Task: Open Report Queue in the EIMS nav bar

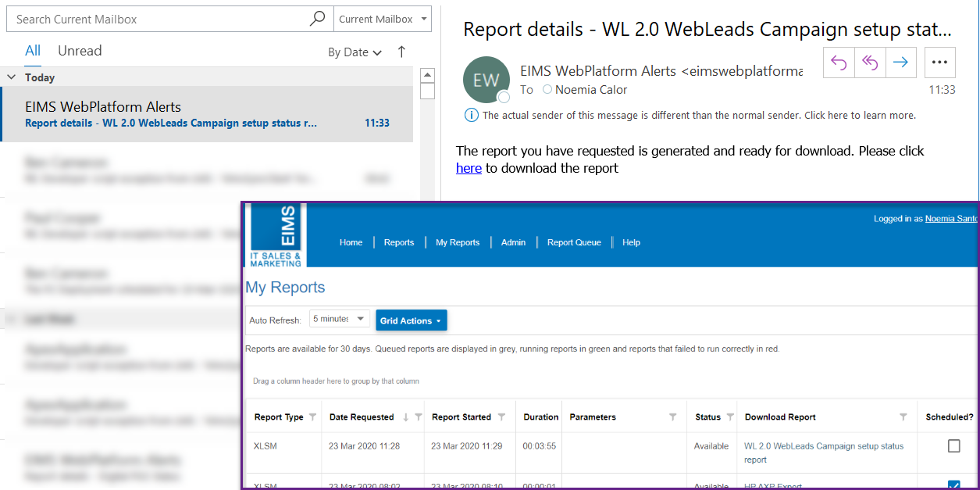Action: [x=574, y=242]
